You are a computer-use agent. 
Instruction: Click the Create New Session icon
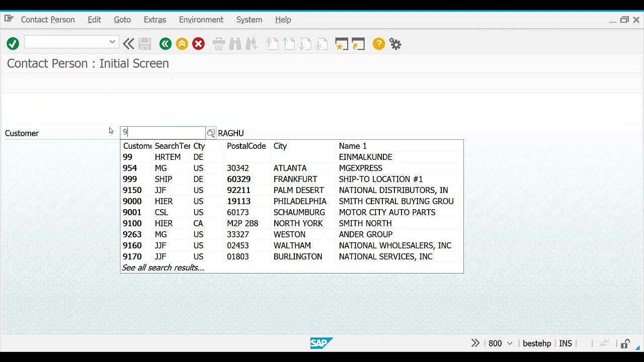click(342, 44)
